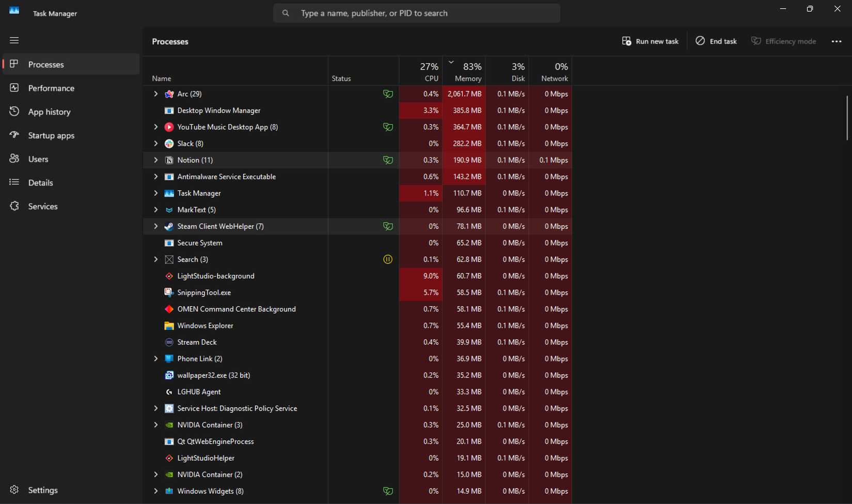Click the End task button

pos(716,41)
